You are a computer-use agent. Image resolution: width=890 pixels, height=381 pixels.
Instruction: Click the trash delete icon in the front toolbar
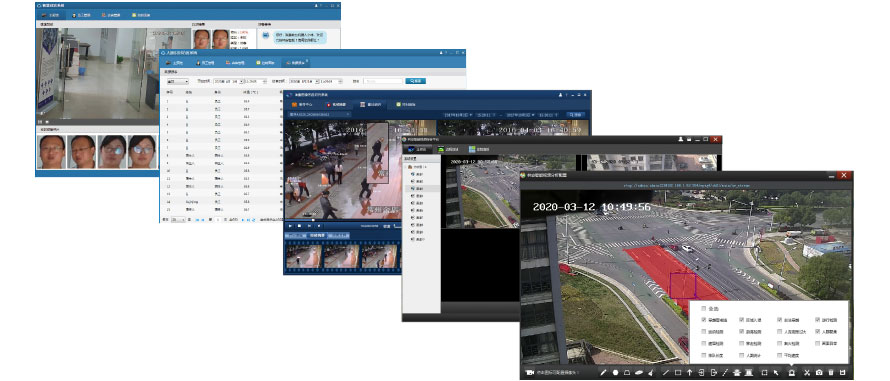831,372
